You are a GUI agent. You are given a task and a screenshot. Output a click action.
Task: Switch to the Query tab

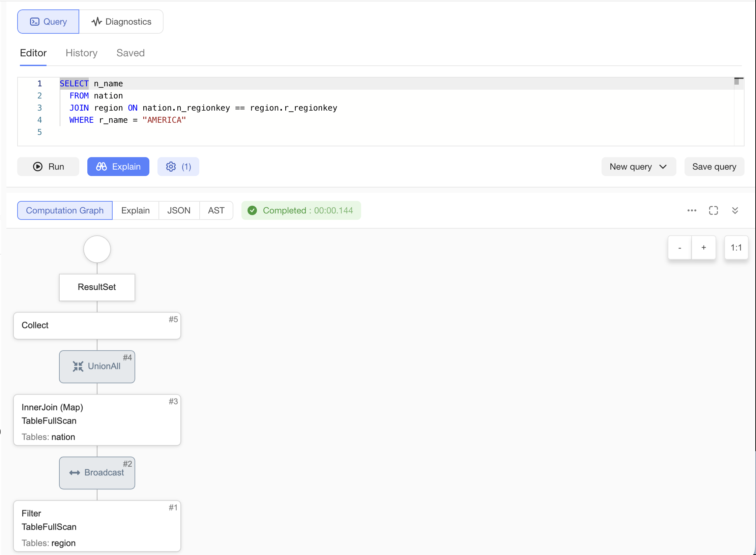click(48, 22)
